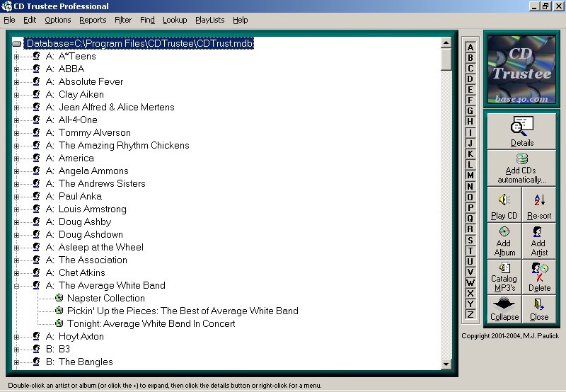
Task: Click the artist icon beside America
Action: pos(36,158)
